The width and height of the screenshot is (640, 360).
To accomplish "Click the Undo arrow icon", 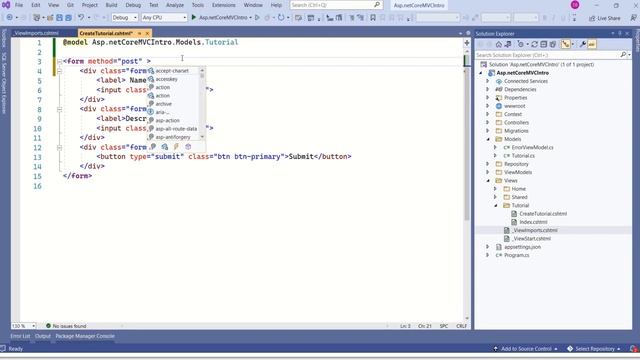I will (81, 18).
